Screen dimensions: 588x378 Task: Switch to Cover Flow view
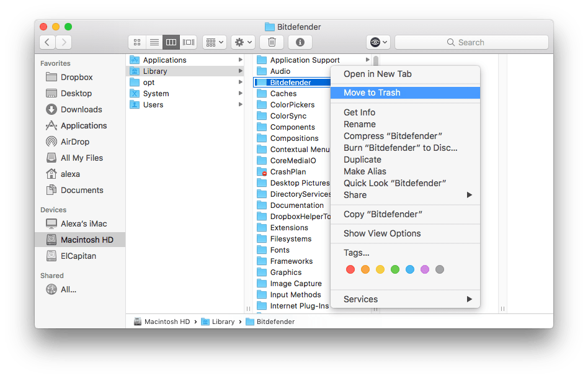click(x=189, y=42)
